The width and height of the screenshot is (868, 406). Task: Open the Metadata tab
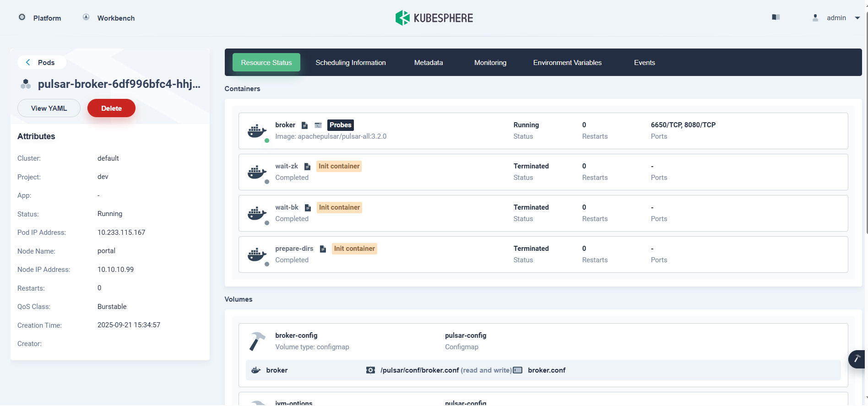pos(429,63)
